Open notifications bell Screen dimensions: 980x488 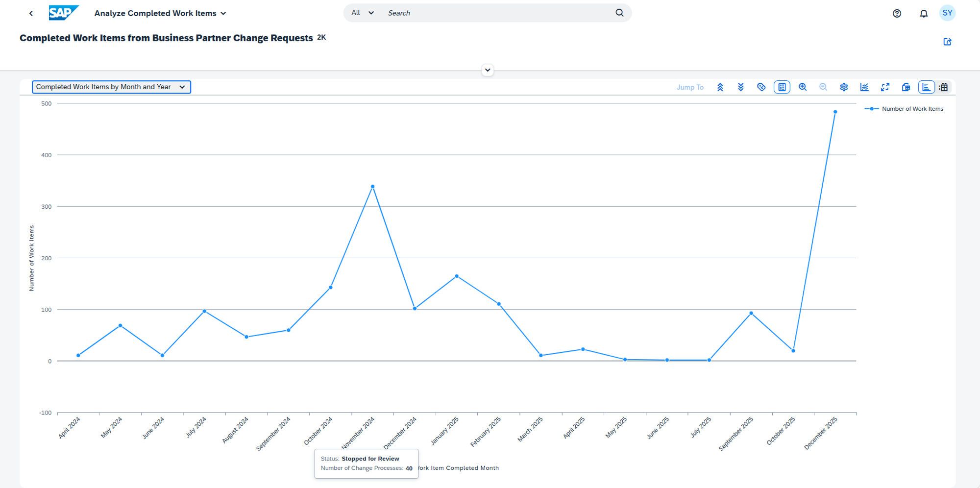[924, 13]
